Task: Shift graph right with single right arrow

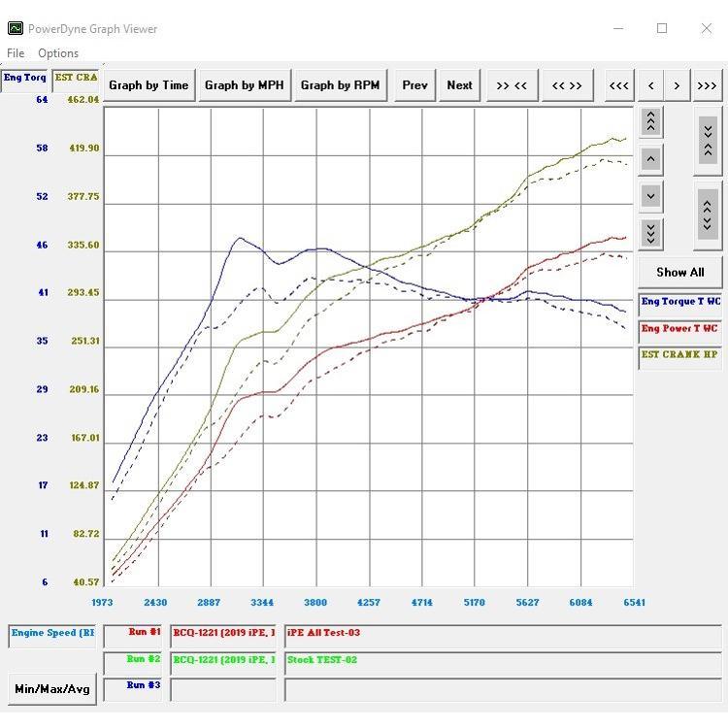Action: click(x=677, y=85)
